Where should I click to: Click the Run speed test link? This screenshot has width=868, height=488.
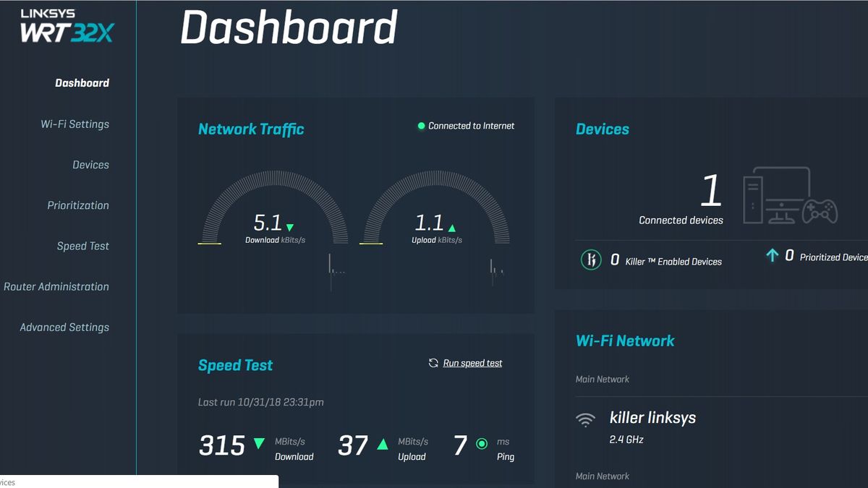(472, 363)
